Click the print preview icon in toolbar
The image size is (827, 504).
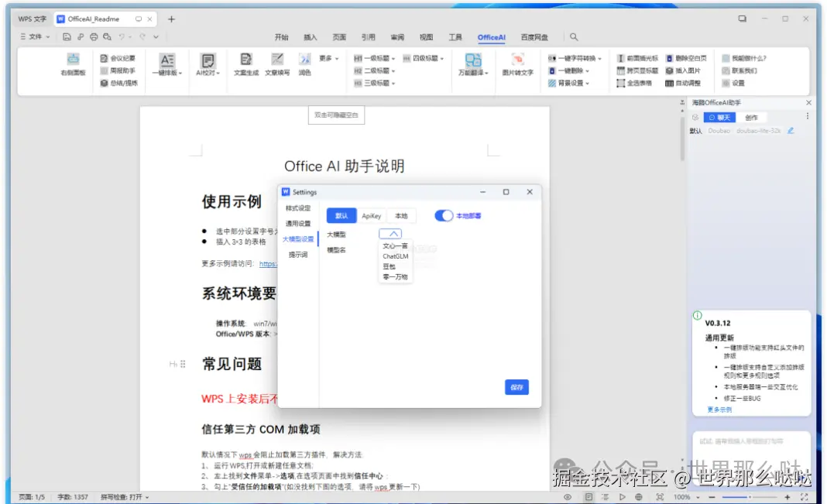107,37
